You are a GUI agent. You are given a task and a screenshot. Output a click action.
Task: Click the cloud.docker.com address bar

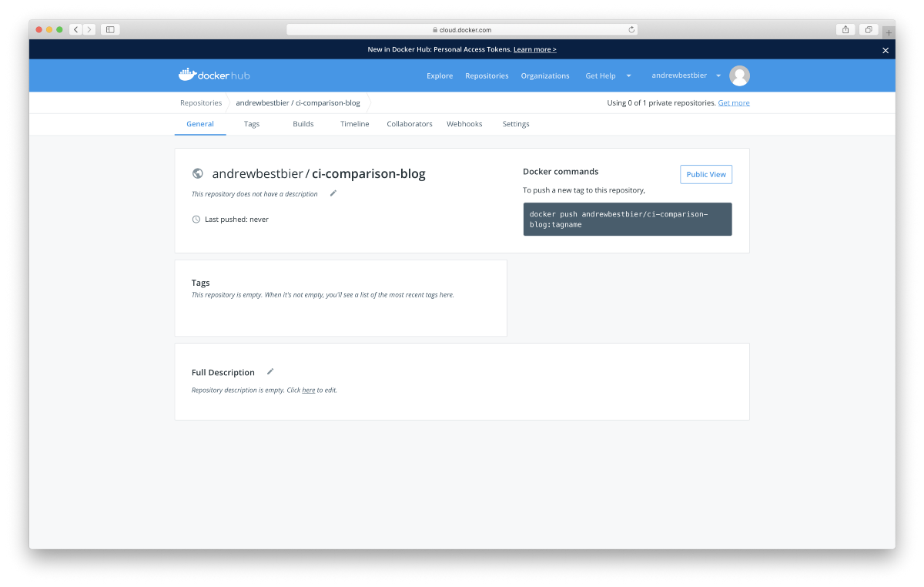(462, 29)
